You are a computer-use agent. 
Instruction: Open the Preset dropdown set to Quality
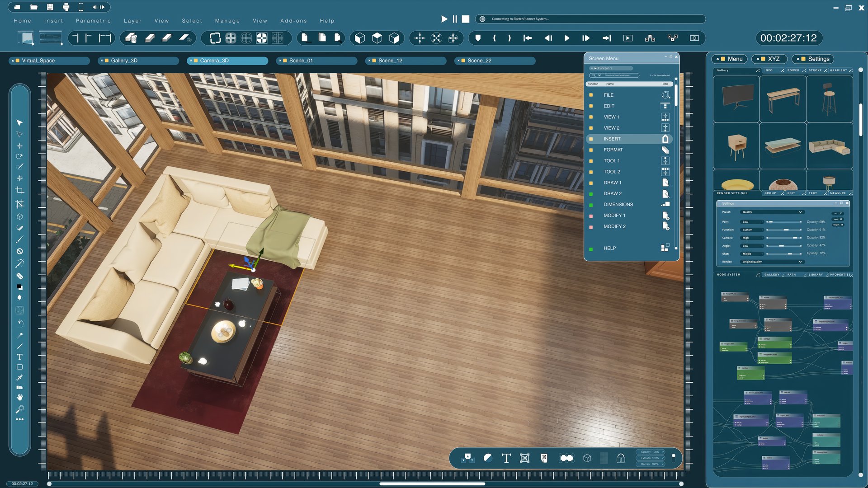pyautogui.click(x=771, y=211)
